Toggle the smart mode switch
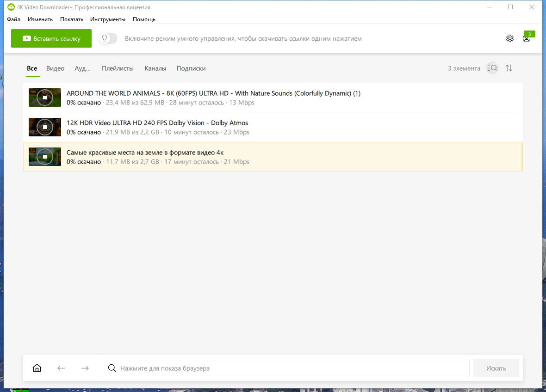 click(108, 38)
